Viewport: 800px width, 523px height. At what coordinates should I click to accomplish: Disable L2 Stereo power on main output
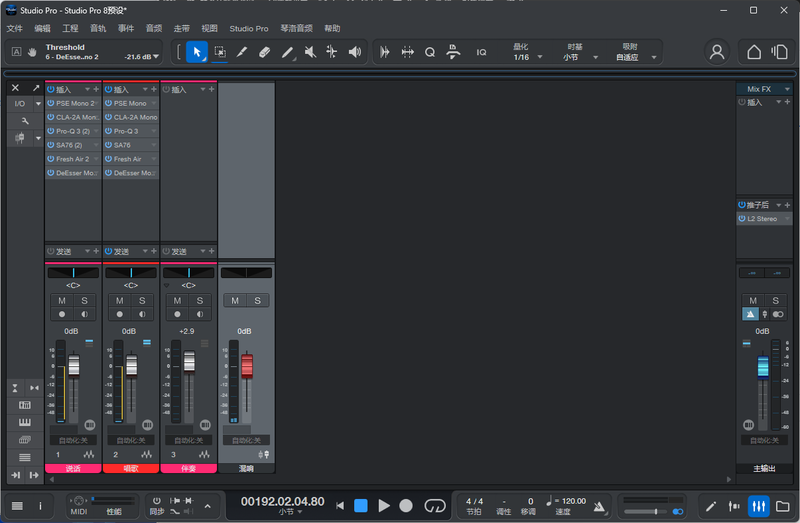point(742,218)
